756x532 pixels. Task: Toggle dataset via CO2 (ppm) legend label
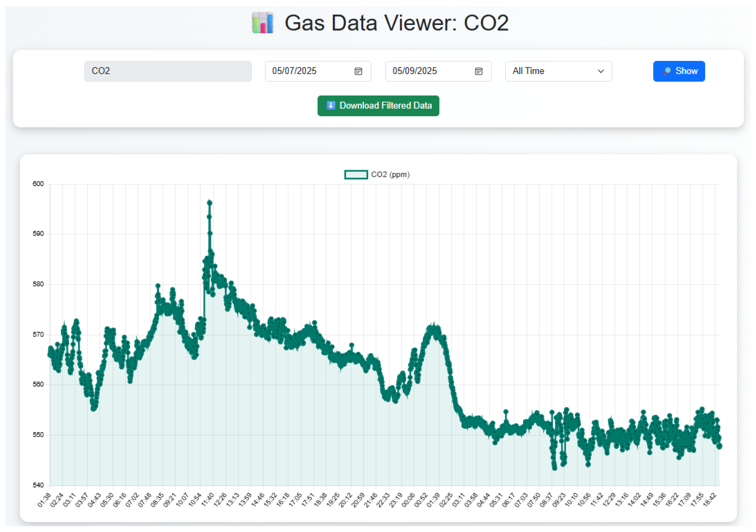(390, 174)
